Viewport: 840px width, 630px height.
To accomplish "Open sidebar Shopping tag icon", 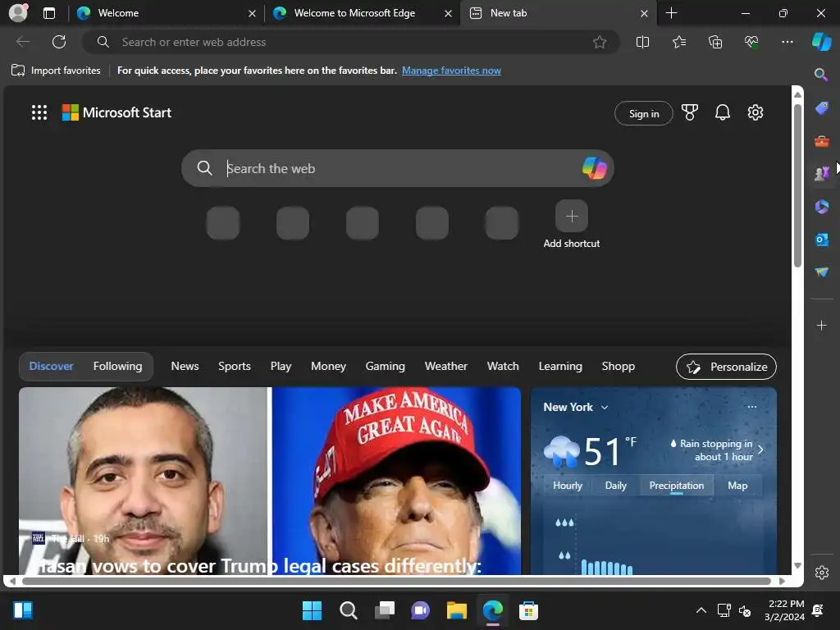I will pyautogui.click(x=821, y=107).
